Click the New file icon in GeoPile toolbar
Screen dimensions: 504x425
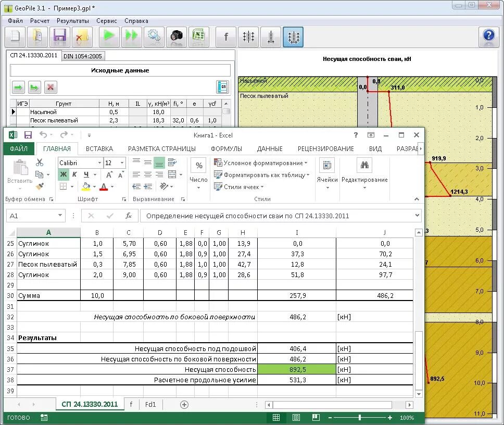[x=16, y=36]
